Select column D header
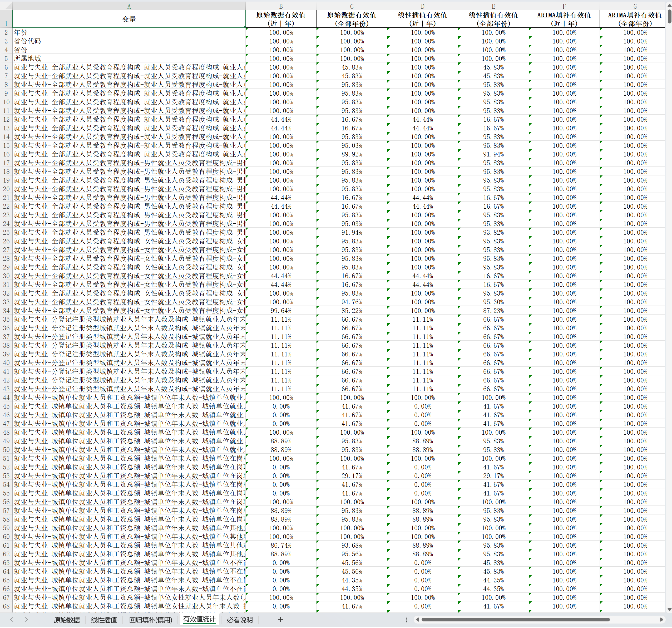The image size is (672, 628). pos(423,6)
